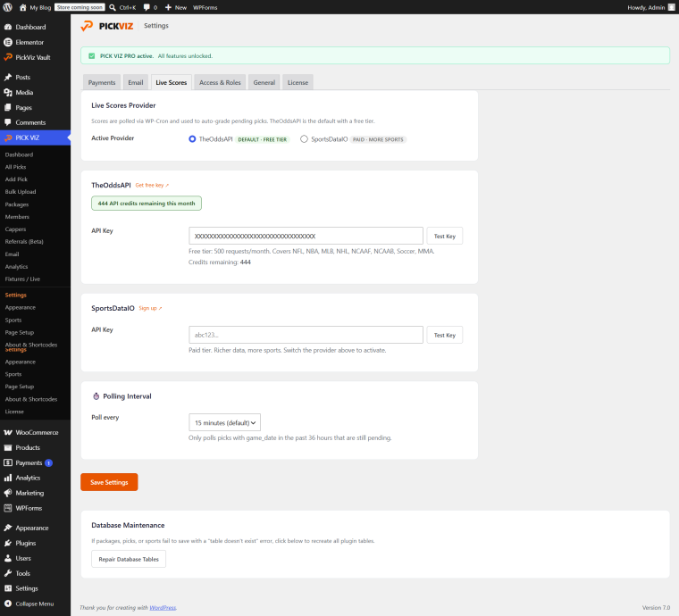Click the Appearance brush icon
679x616 pixels.
tap(8, 528)
